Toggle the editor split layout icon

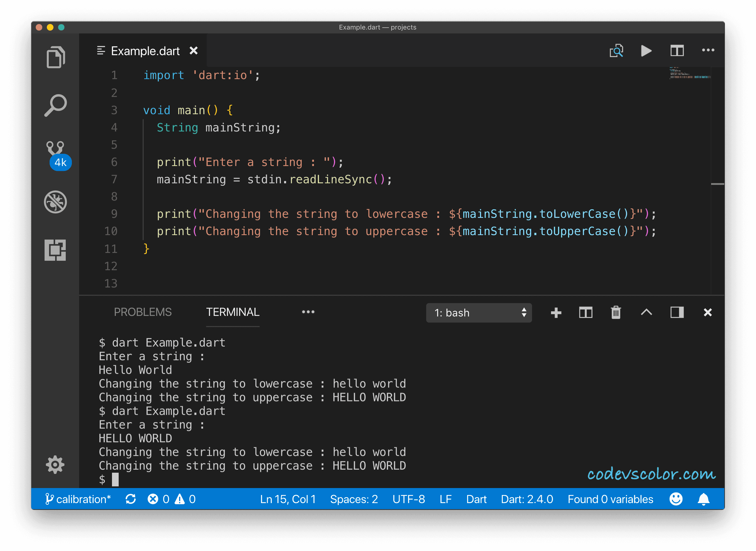point(677,51)
